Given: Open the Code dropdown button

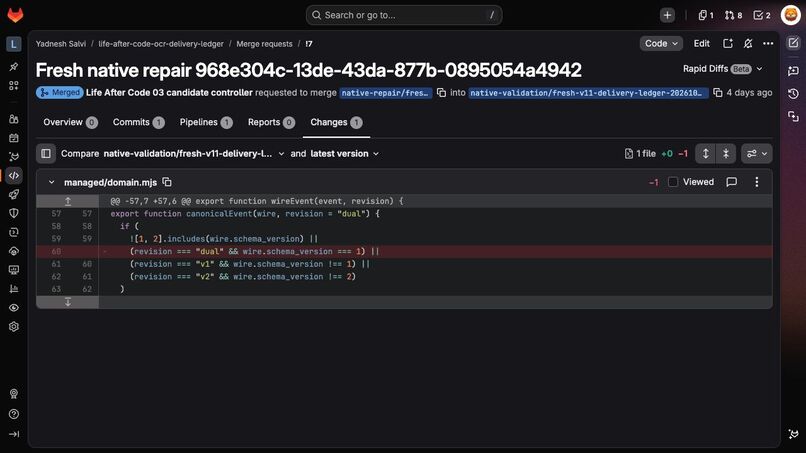Looking at the screenshot, I should tap(661, 44).
